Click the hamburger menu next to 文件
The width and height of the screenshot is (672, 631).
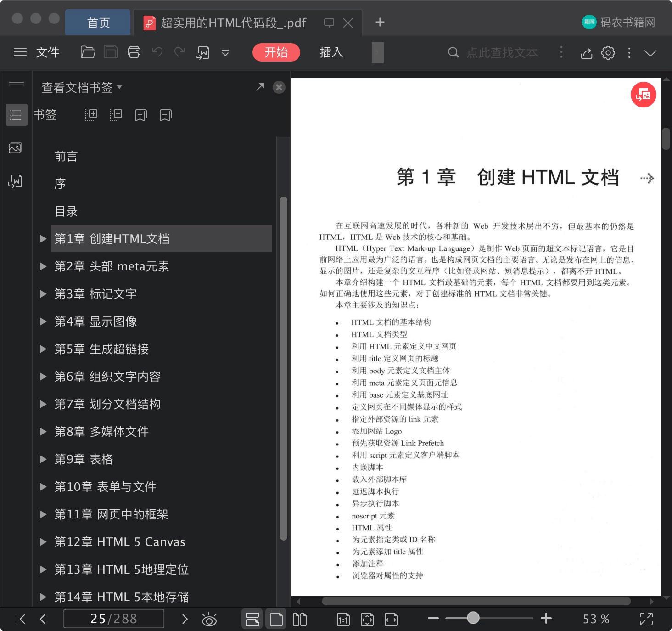click(x=20, y=52)
